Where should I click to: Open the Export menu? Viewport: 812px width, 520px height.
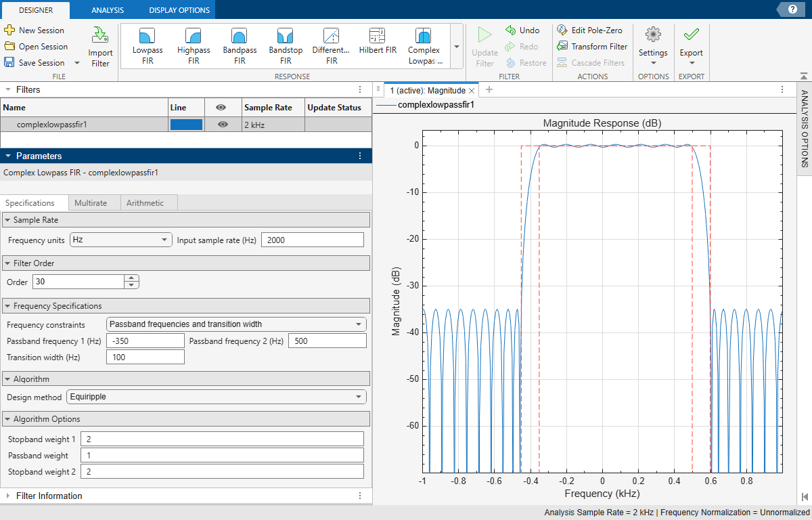[x=692, y=47]
